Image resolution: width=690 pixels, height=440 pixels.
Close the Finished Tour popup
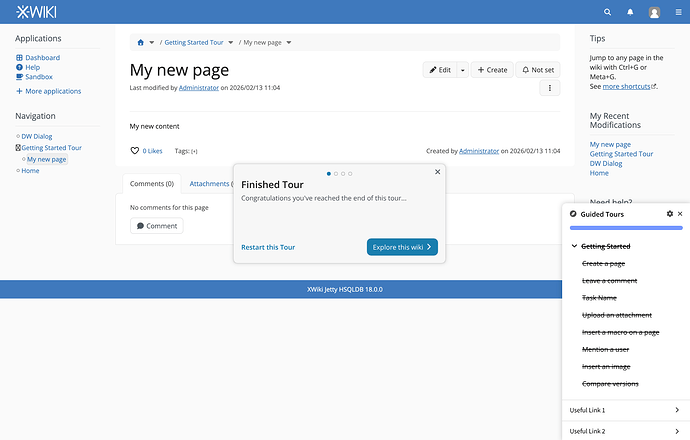[437, 172]
